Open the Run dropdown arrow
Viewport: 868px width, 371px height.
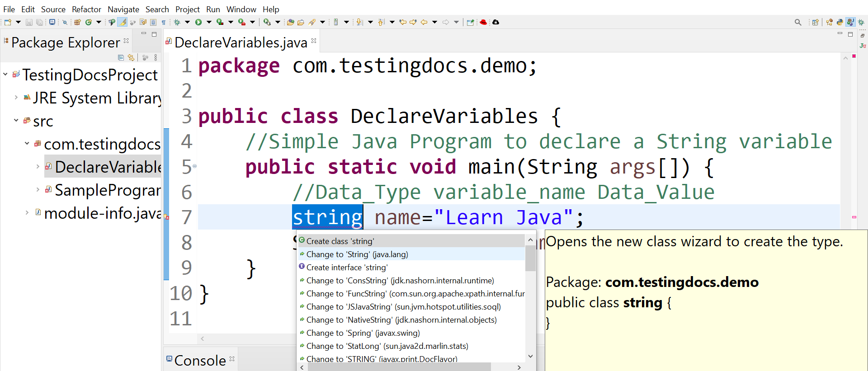(x=209, y=22)
